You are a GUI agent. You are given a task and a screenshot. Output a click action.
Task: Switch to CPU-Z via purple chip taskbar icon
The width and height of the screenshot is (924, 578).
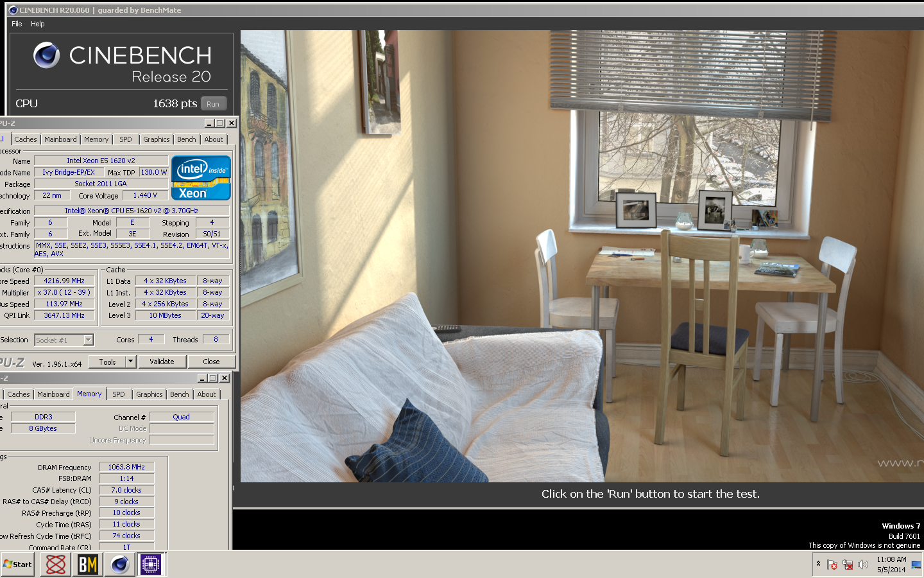click(151, 565)
